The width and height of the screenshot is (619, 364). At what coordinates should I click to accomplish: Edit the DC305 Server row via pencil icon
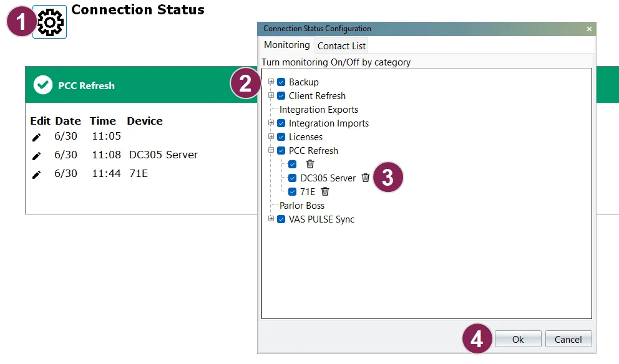click(36, 156)
